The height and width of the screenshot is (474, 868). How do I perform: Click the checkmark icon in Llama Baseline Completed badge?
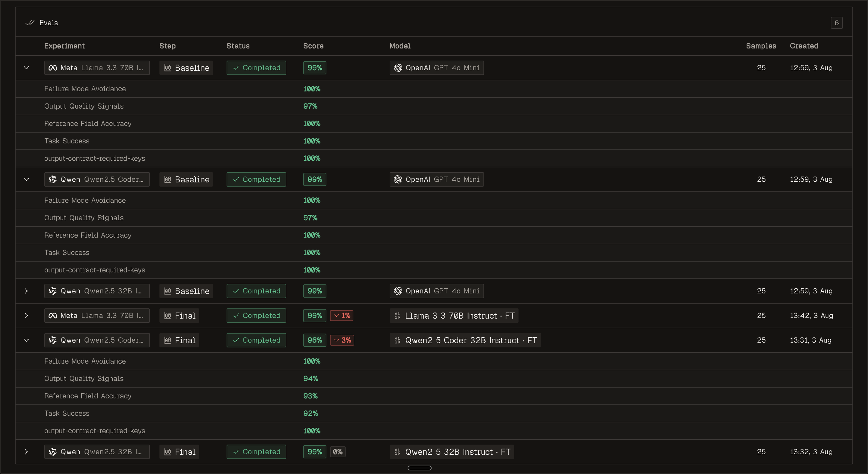click(x=236, y=68)
